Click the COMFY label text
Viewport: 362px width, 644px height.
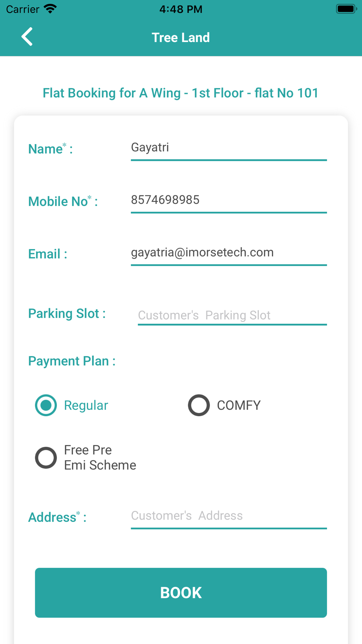tap(239, 405)
